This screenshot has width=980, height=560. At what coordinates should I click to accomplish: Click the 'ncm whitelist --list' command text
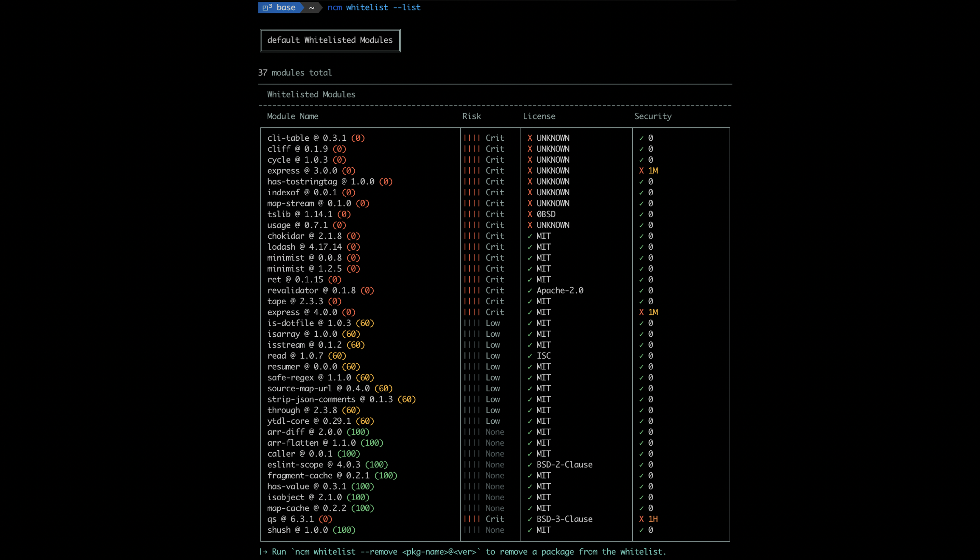(374, 7)
